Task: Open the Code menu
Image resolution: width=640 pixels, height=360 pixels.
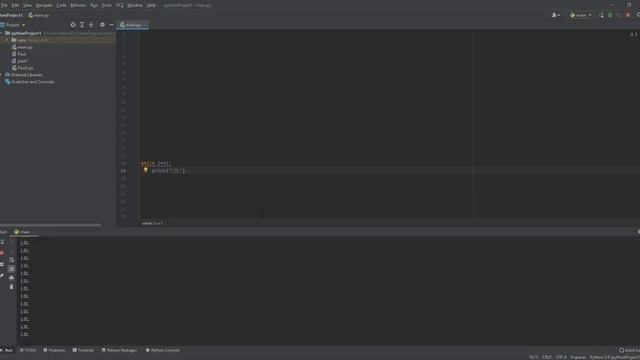Action: click(x=61, y=5)
